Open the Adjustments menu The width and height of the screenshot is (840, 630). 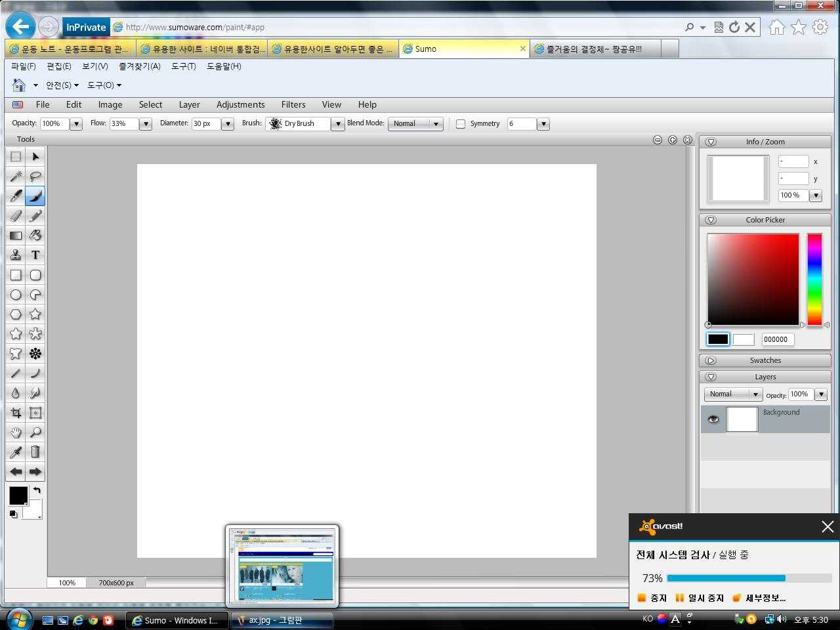(241, 104)
